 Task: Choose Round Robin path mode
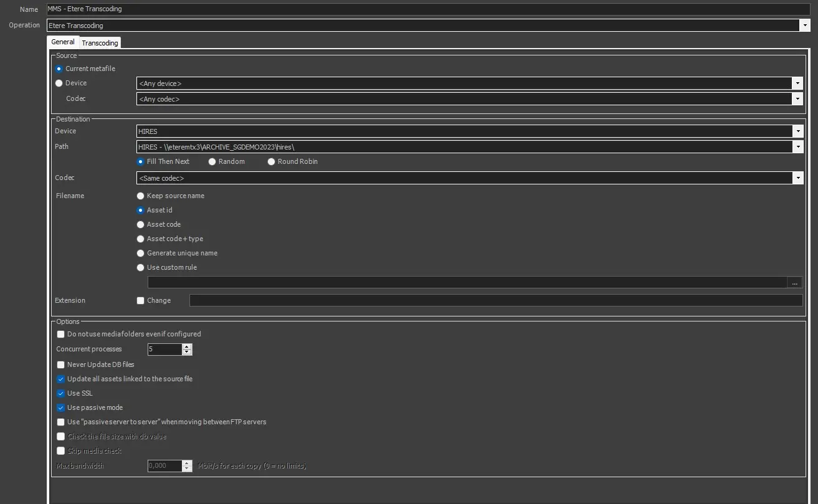pyautogui.click(x=272, y=162)
